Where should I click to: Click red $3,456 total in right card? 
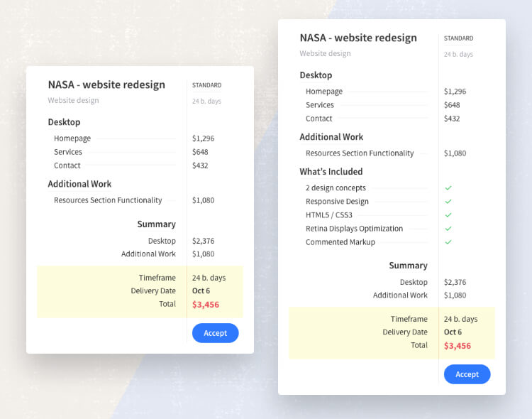(458, 346)
